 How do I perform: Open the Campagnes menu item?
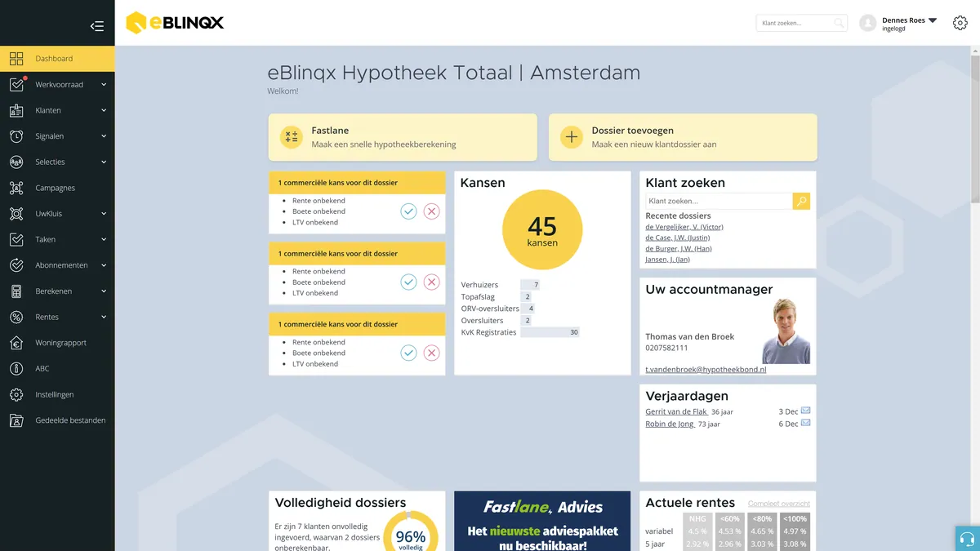tap(55, 188)
